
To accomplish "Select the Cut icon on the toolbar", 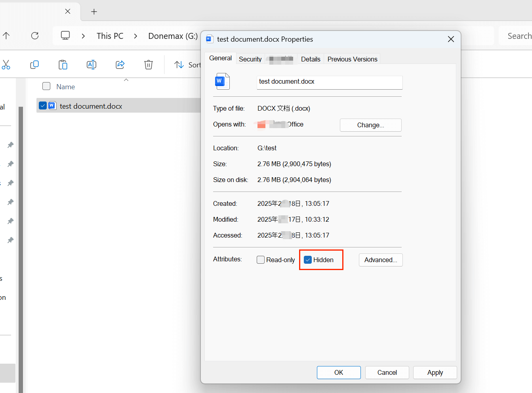I will pos(6,65).
